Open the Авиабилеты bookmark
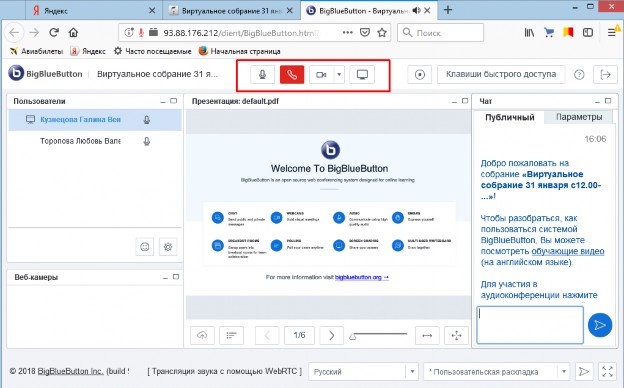 click(x=36, y=51)
